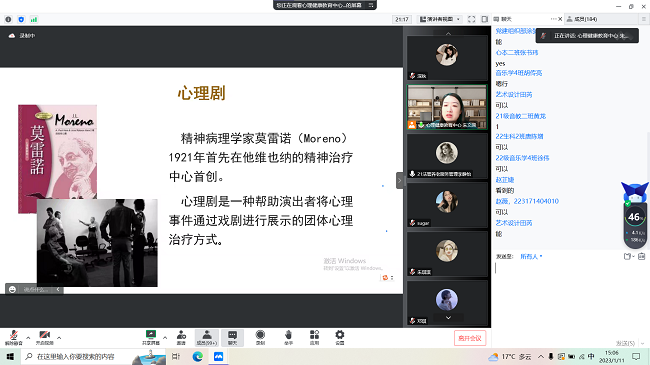Enter full screen mode icon
Image resolution: width=650 pixels, height=365 pixels.
tap(471, 19)
